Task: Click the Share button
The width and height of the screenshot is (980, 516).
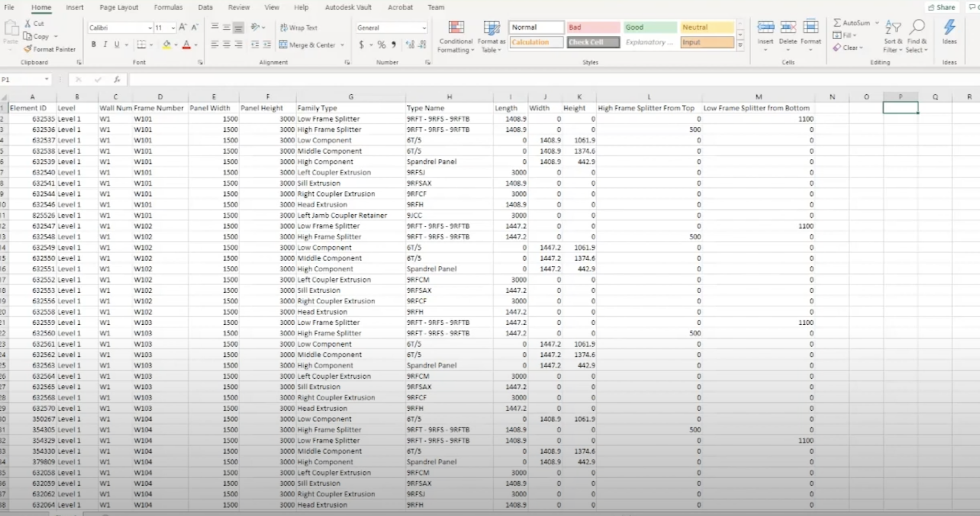Action: 943,7
